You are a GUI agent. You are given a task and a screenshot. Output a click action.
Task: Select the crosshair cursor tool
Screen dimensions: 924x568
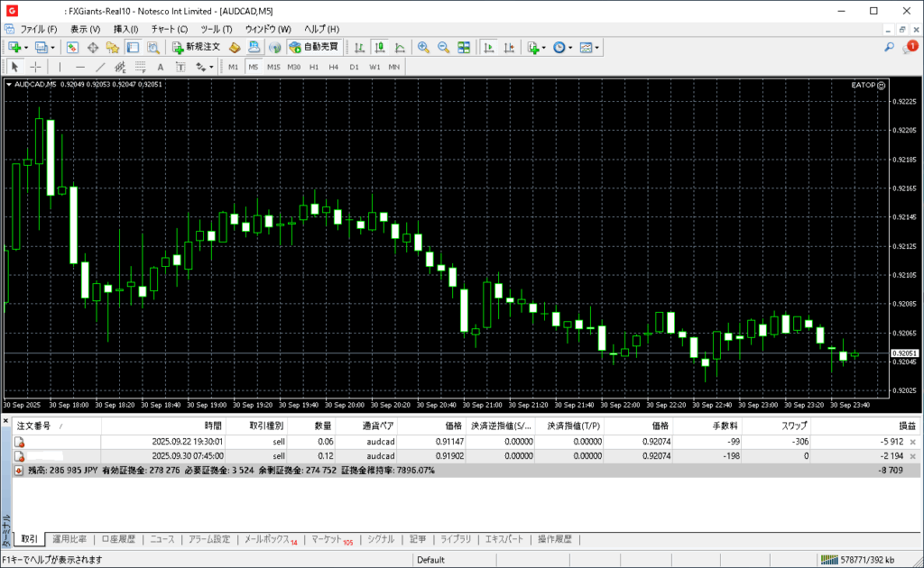click(35, 67)
